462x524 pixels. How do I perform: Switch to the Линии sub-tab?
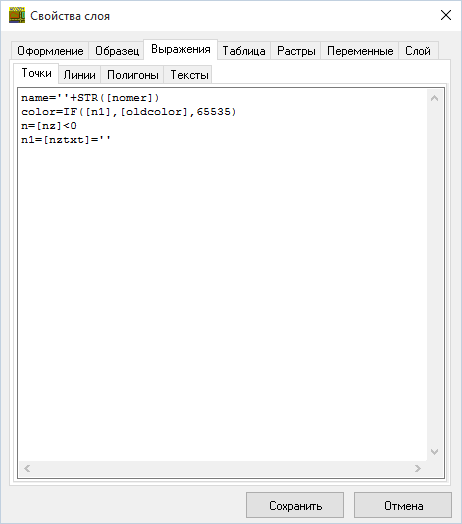[80, 75]
